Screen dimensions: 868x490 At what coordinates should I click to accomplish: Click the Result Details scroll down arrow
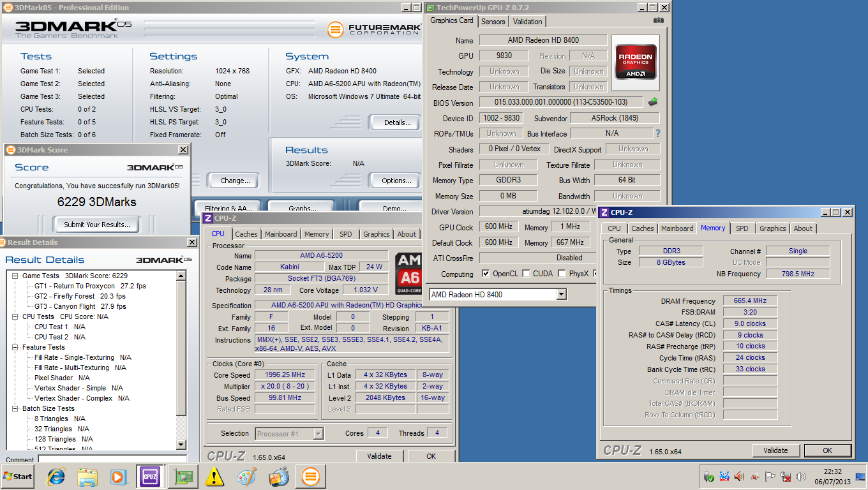tap(181, 445)
